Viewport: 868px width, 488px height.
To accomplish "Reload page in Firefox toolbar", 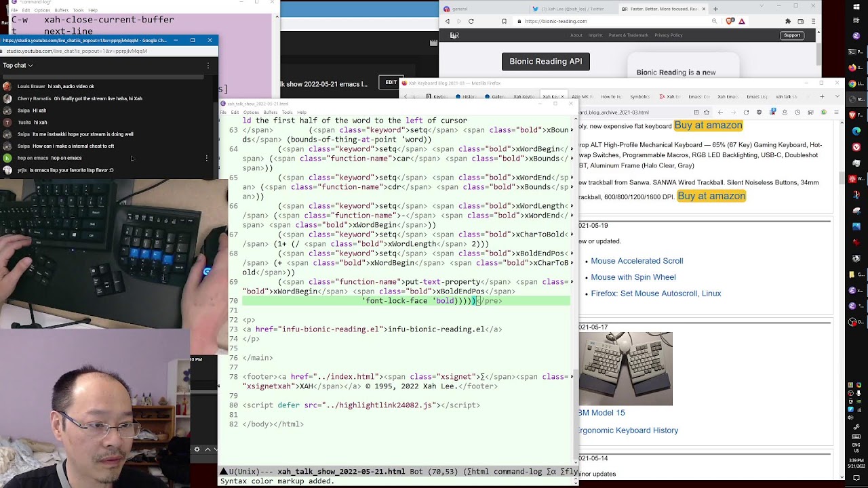I will pyautogui.click(x=746, y=113).
